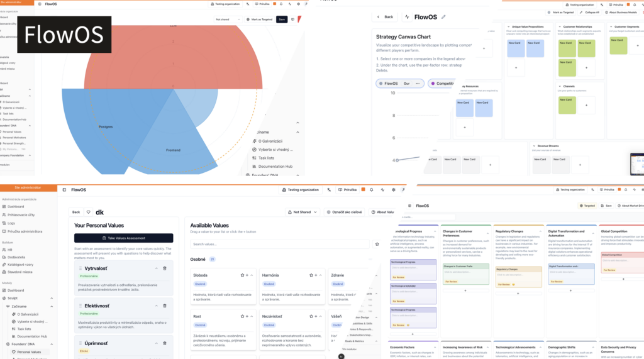Click the pencil edit icon beside FlowOS heading
Image resolution: width=644 pixels, height=359 pixels.
coord(443,17)
